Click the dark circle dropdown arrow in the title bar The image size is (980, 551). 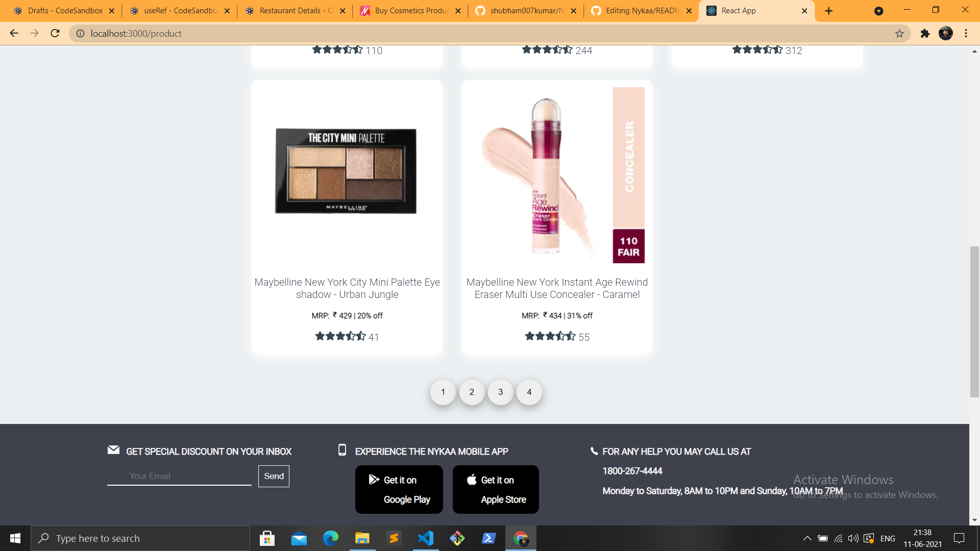[879, 11]
